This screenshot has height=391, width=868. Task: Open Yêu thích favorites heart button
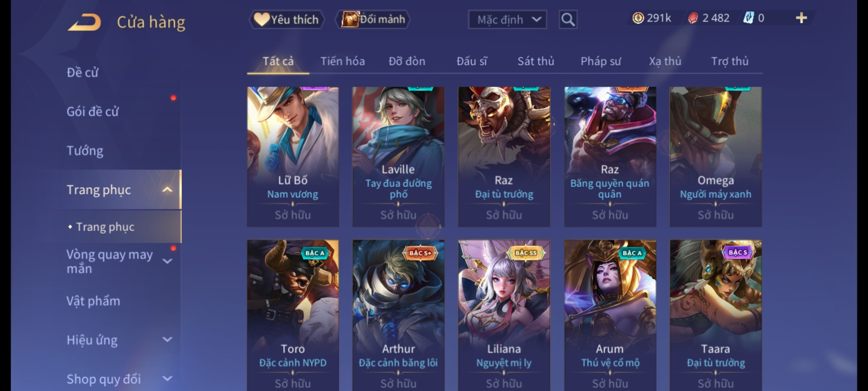(x=286, y=19)
